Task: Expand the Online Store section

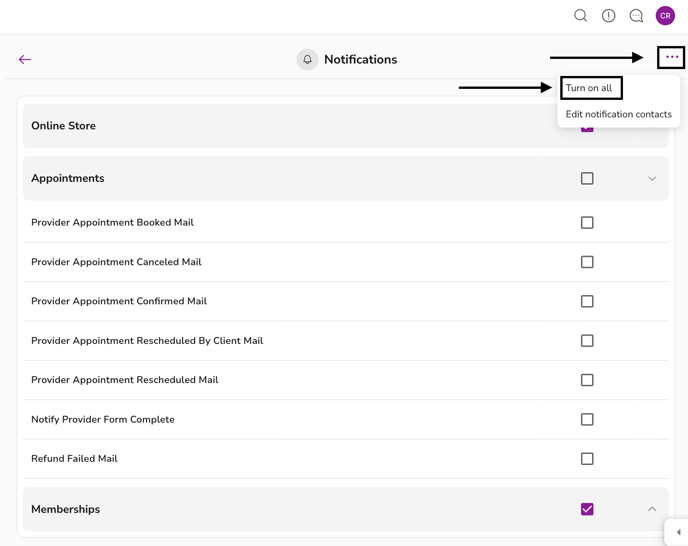Action: [x=300, y=127]
